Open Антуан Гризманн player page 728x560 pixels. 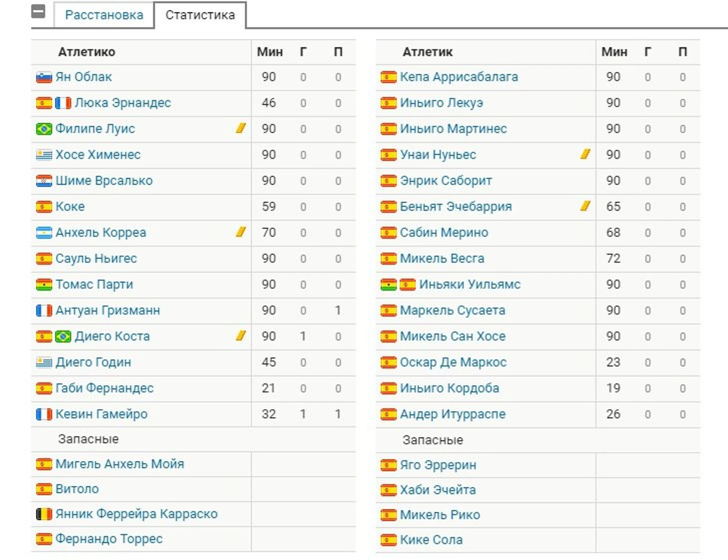click(108, 310)
